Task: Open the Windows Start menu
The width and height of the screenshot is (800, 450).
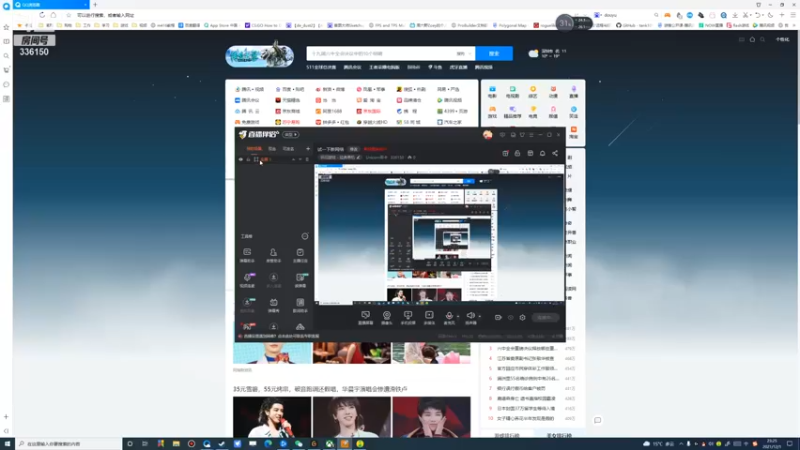Action: [x=7, y=444]
